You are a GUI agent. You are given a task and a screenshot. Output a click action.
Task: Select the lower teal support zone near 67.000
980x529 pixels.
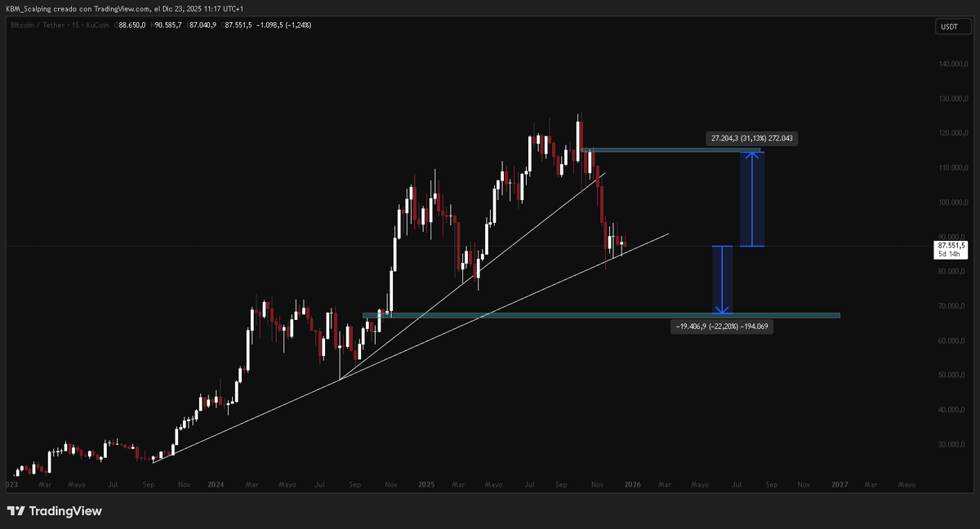pyautogui.click(x=601, y=315)
